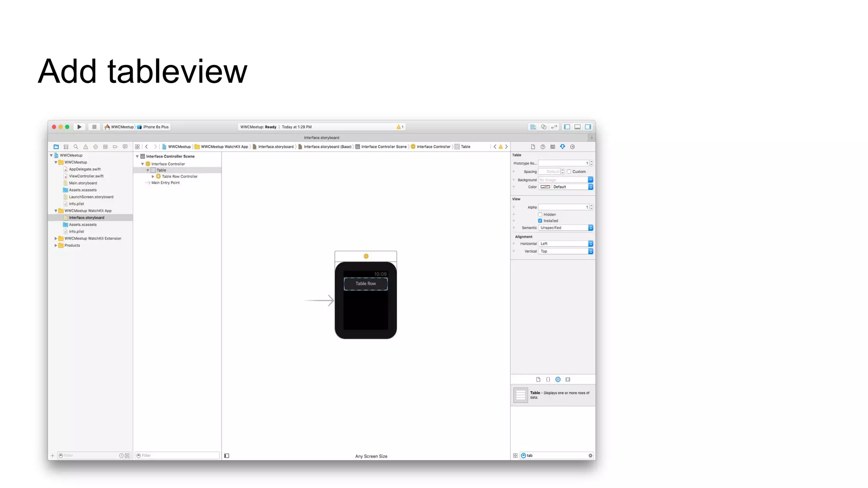Select AppDelegate.swift in navigator
The height and width of the screenshot is (488, 868).
[85, 169]
